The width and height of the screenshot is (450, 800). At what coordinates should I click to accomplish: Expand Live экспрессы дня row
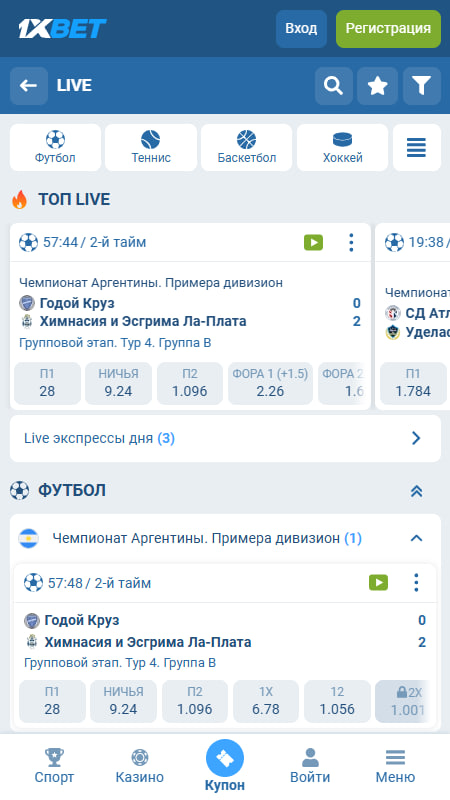click(x=225, y=438)
